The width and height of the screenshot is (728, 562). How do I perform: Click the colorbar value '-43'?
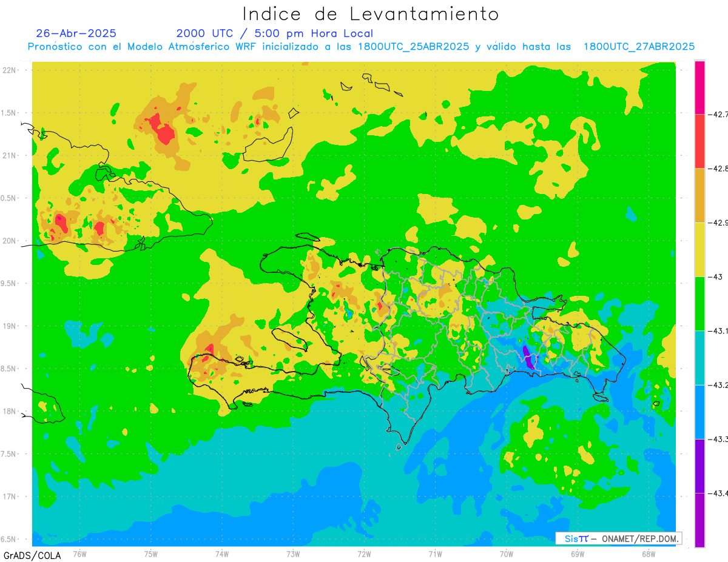click(716, 276)
